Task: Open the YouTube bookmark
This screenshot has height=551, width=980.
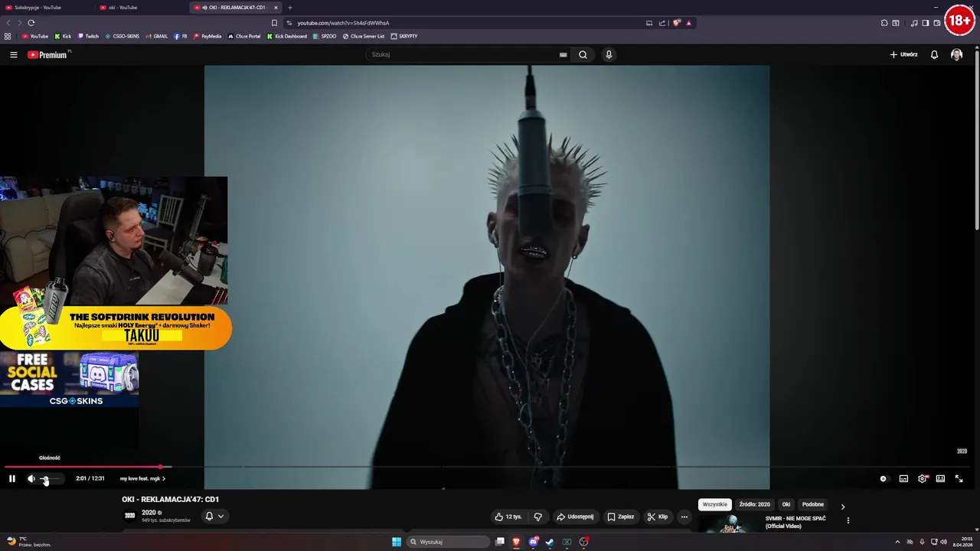Action: 35,36
